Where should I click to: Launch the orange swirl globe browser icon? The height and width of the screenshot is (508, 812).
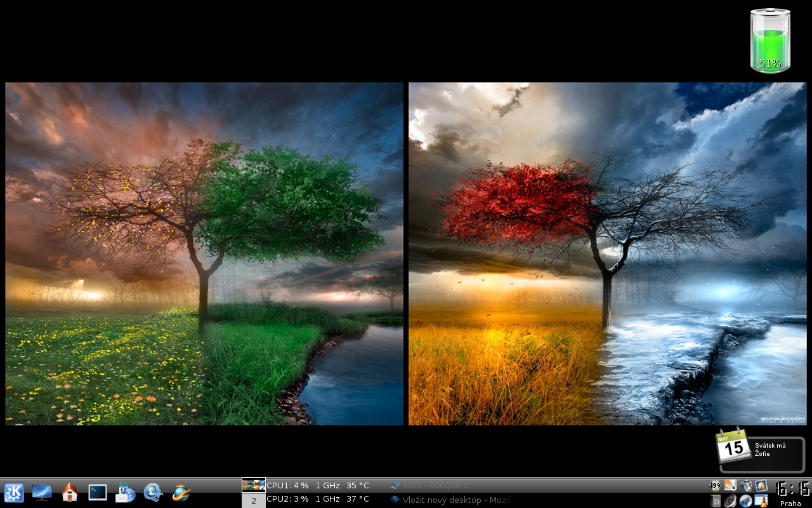coord(181,493)
